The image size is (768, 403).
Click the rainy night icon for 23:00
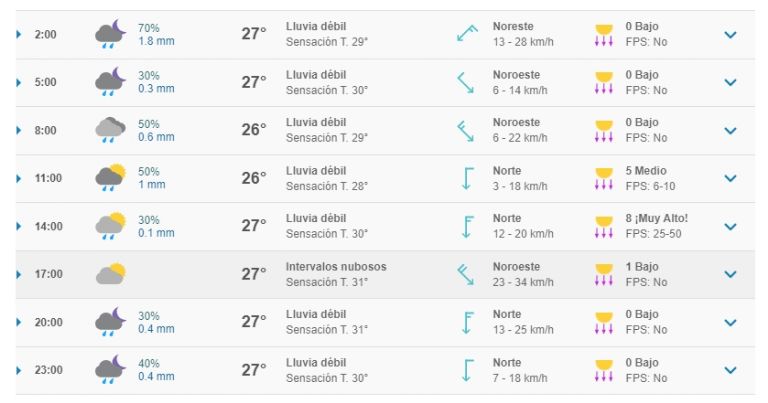tap(110, 369)
